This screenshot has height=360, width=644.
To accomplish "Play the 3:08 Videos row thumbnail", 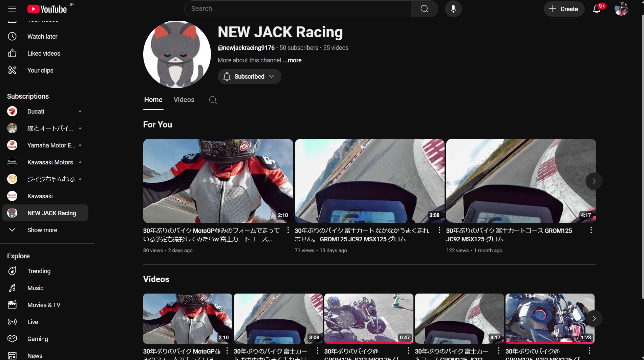I will (278, 319).
